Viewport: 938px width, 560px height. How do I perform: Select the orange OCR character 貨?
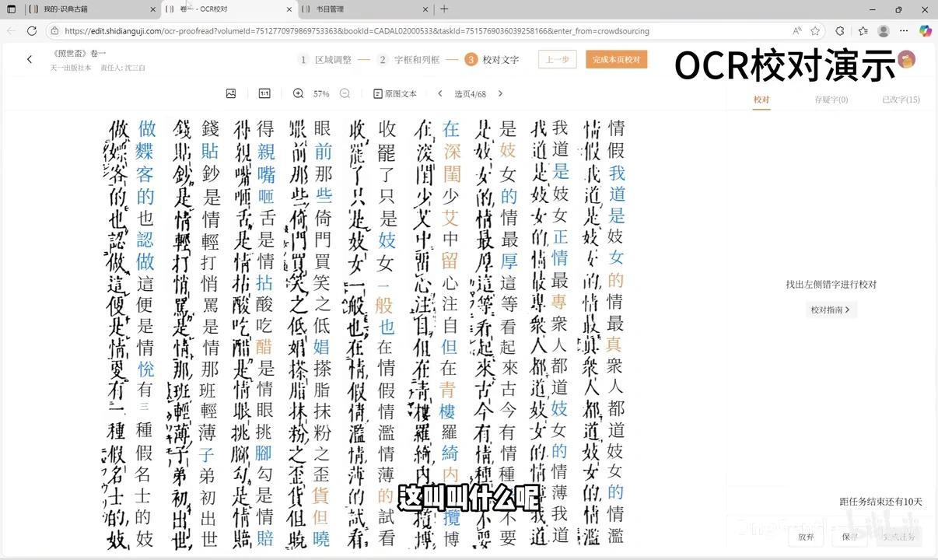[321, 494]
